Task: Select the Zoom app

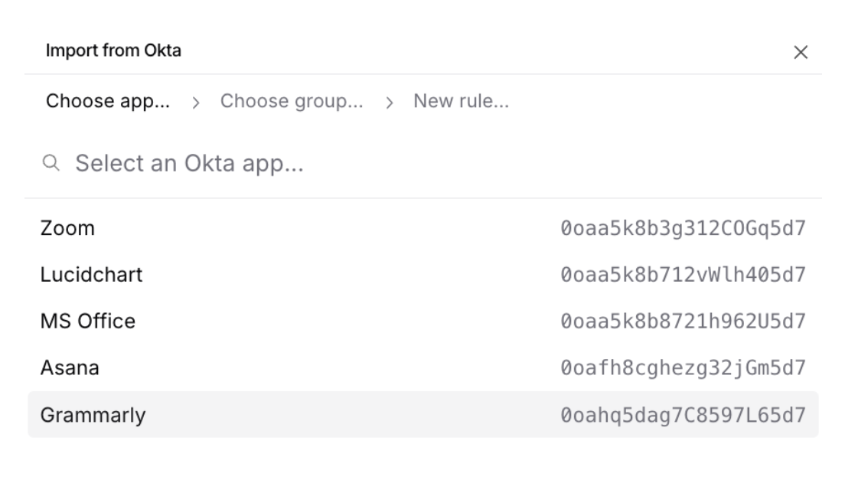Action: point(423,228)
